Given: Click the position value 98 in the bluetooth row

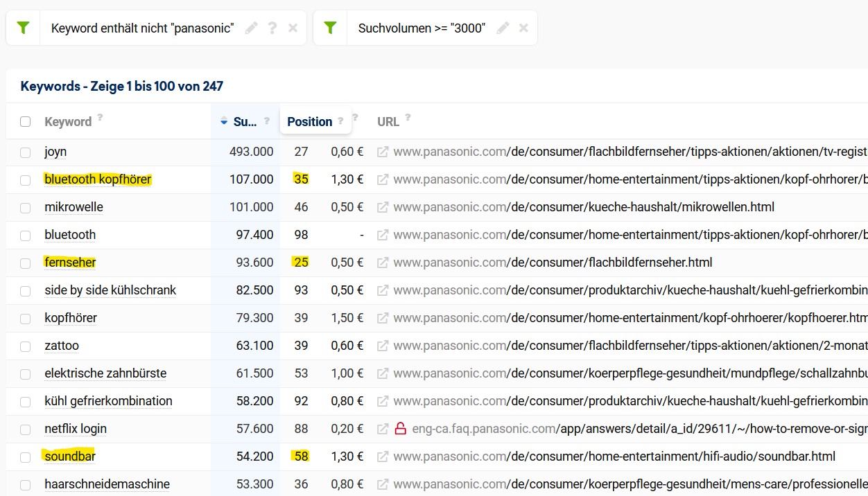Looking at the screenshot, I should (301, 235).
